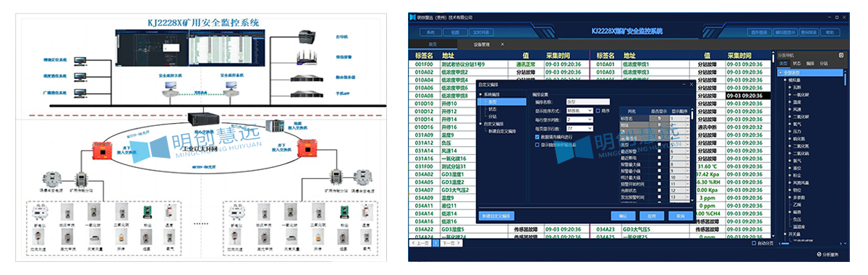Click the 新建自定义编排 button
Viewport: 868px width, 275px height.
tap(496, 216)
